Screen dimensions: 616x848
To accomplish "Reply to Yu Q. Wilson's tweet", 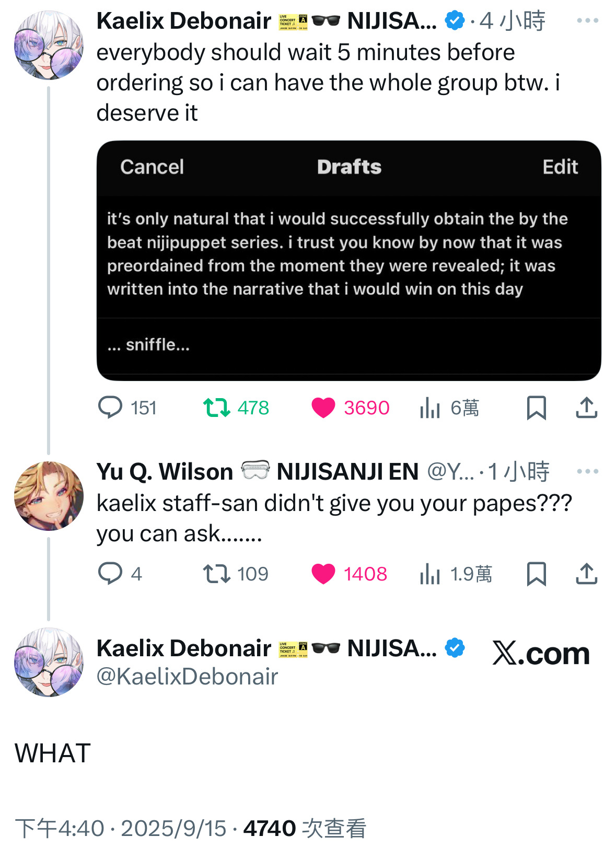I will (110, 574).
